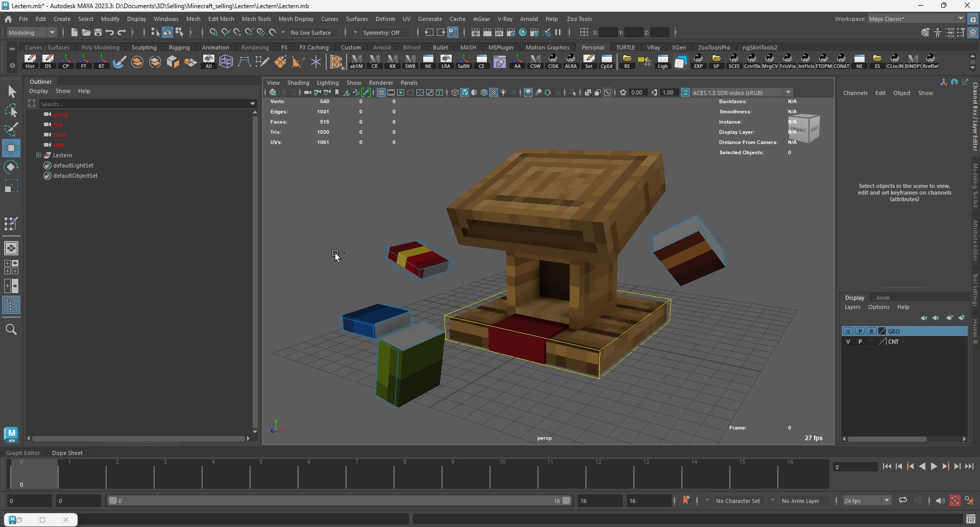
Task: Toggle reference R state of GEO layer
Action: pos(872,331)
